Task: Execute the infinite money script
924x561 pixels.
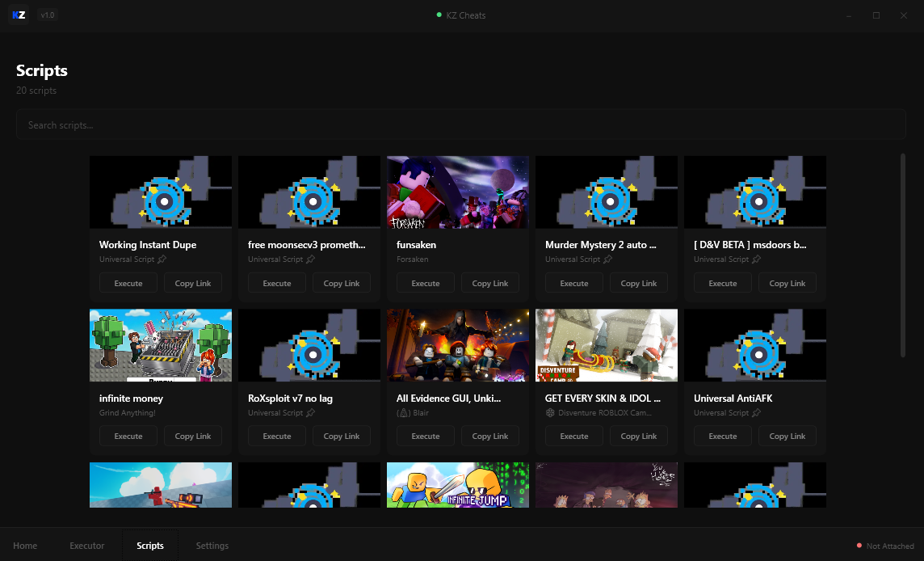Action: click(128, 436)
